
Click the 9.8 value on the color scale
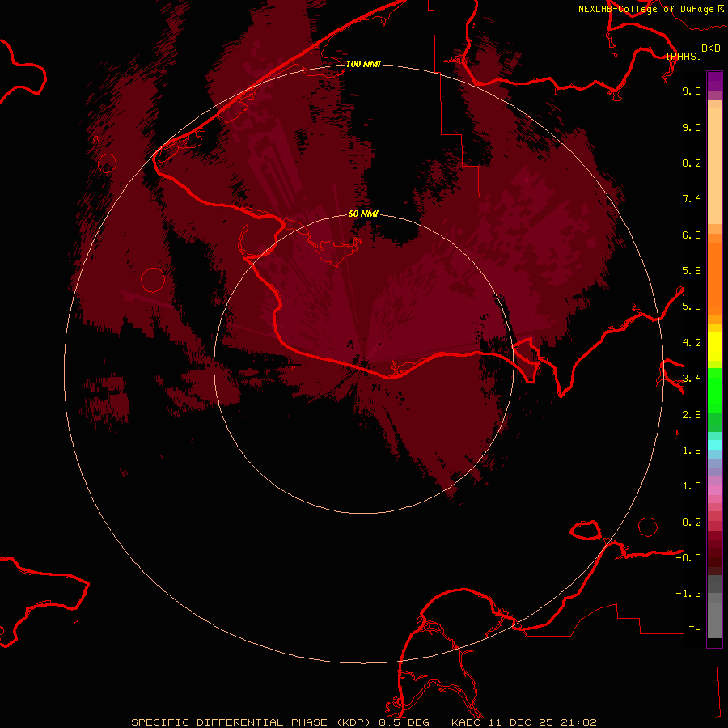692,91
